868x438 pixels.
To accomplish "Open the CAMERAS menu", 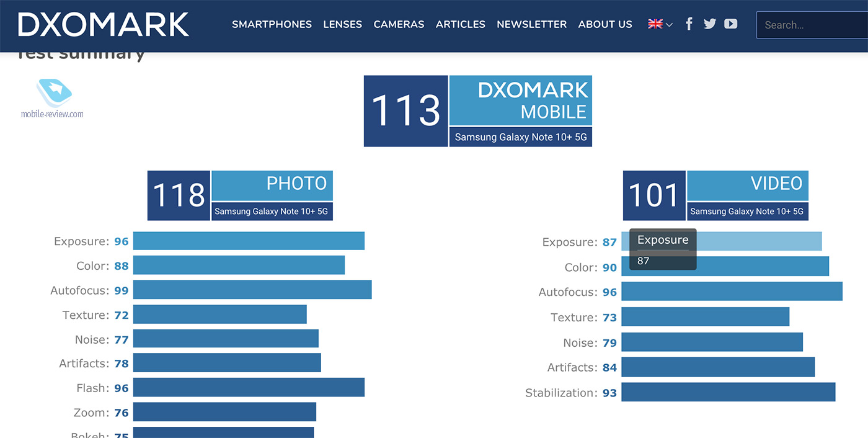I will pyautogui.click(x=399, y=24).
